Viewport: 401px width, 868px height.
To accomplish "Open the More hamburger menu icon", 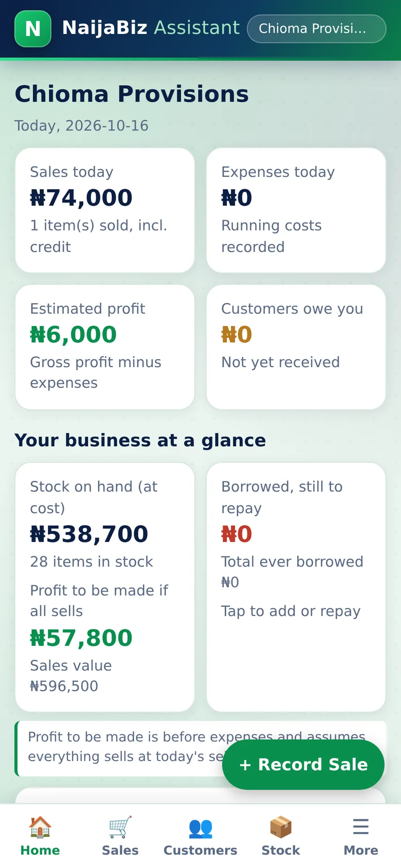I will [361, 827].
